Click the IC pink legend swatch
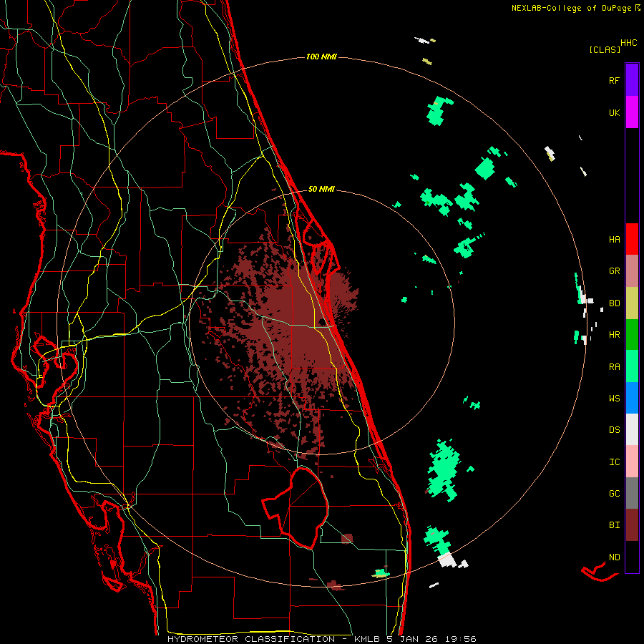This screenshot has width=644, height=644. [x=632, y=462]
